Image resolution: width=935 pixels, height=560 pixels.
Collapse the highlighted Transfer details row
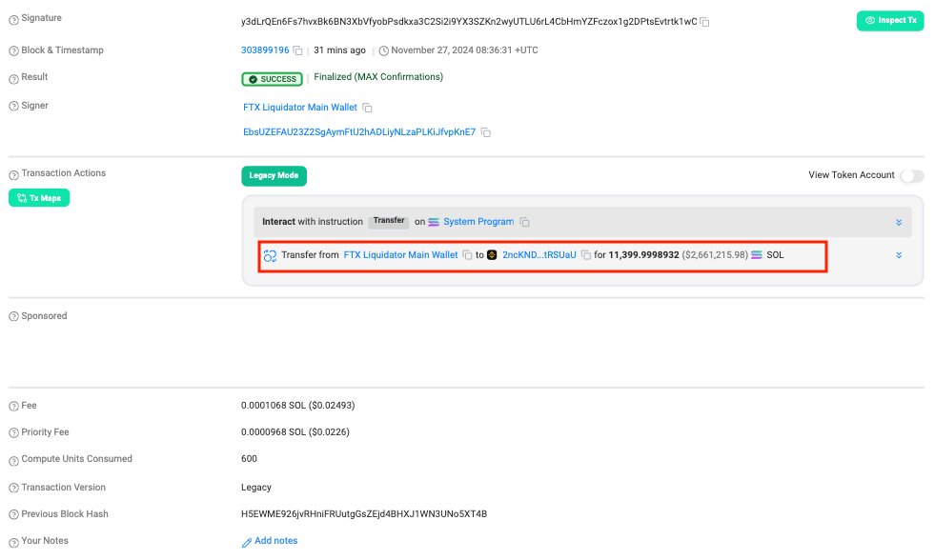pyautogui.click(x=897, y=254)
